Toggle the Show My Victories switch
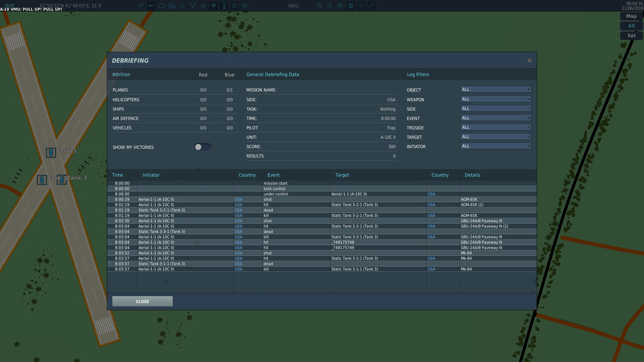 click(x=202, y=147)
